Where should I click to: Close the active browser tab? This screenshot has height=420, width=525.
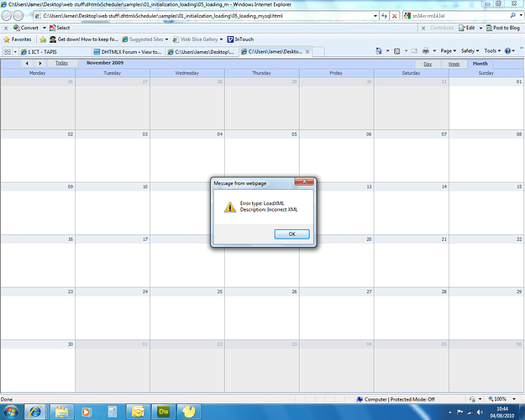[x=307, y=52]
